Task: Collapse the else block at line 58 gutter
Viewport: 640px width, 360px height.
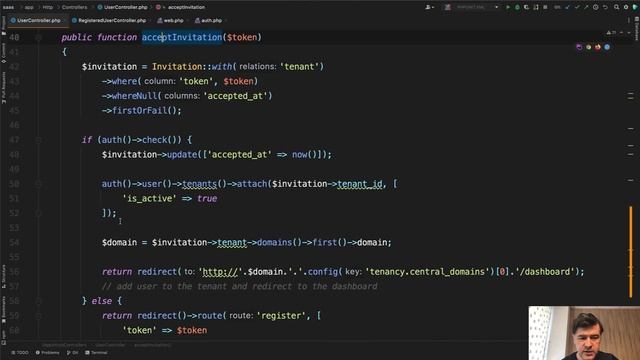Action: click(38, 301)
